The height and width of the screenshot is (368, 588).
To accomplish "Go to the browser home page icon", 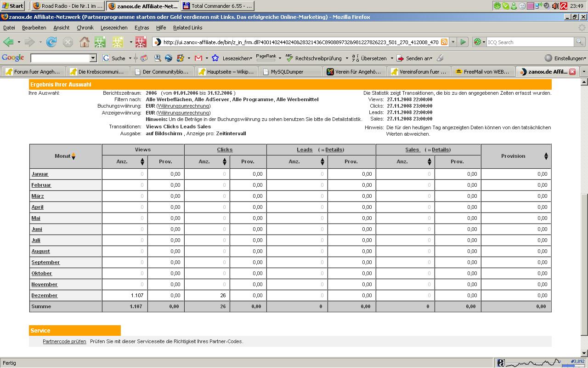I will [x=85, y=42].
